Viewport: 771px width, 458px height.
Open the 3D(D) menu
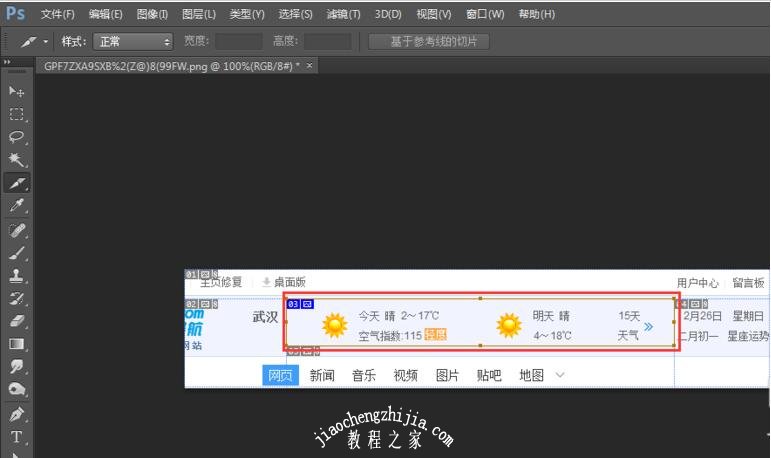pyautogui.click(x=388, y=14)
